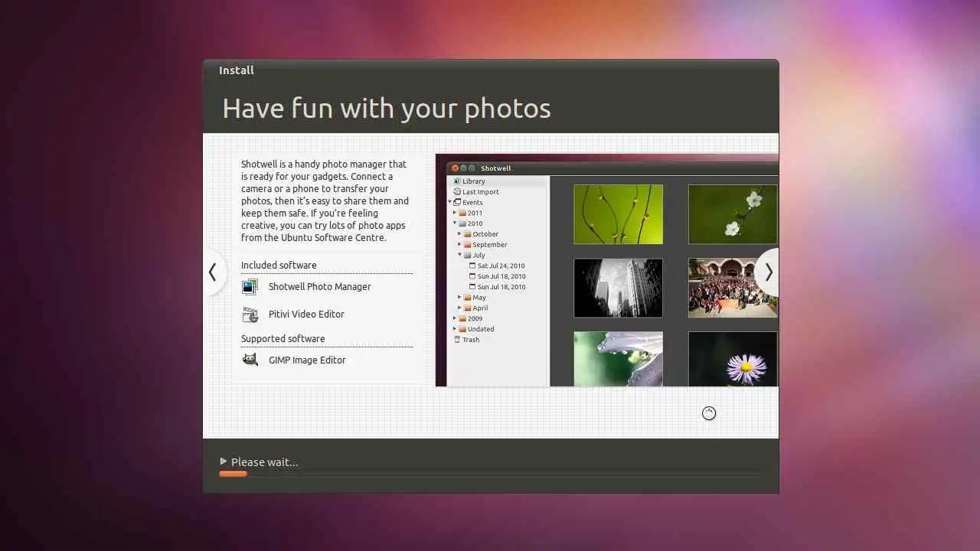Open the black and white skyscraper thumbnail
This screenshot has height=551, width=980.
point(618,288)
